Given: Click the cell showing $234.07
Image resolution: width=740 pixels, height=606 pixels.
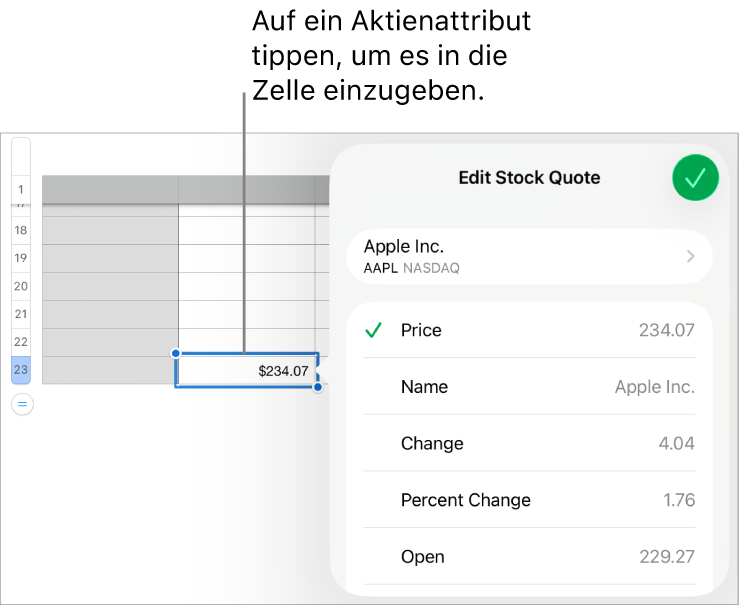Looking at the screenshot, I should click(247, 370).
